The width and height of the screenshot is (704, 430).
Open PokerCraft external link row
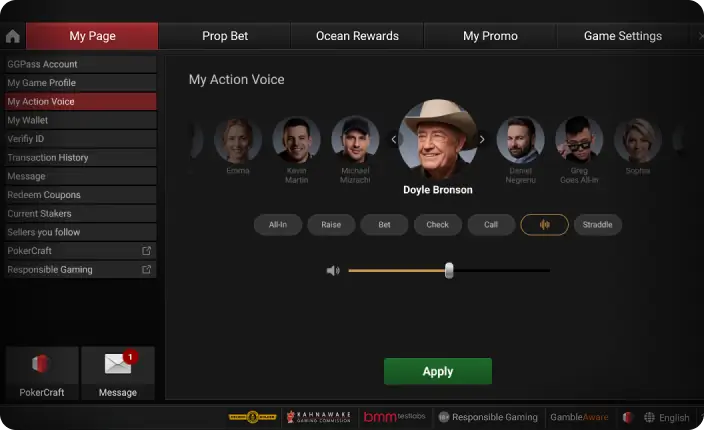(80, 251)
